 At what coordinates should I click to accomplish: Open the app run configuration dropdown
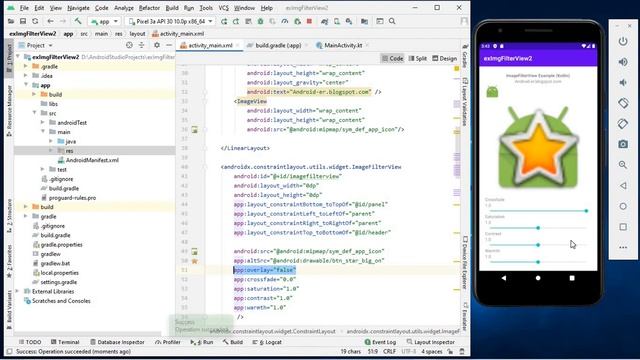104,21
